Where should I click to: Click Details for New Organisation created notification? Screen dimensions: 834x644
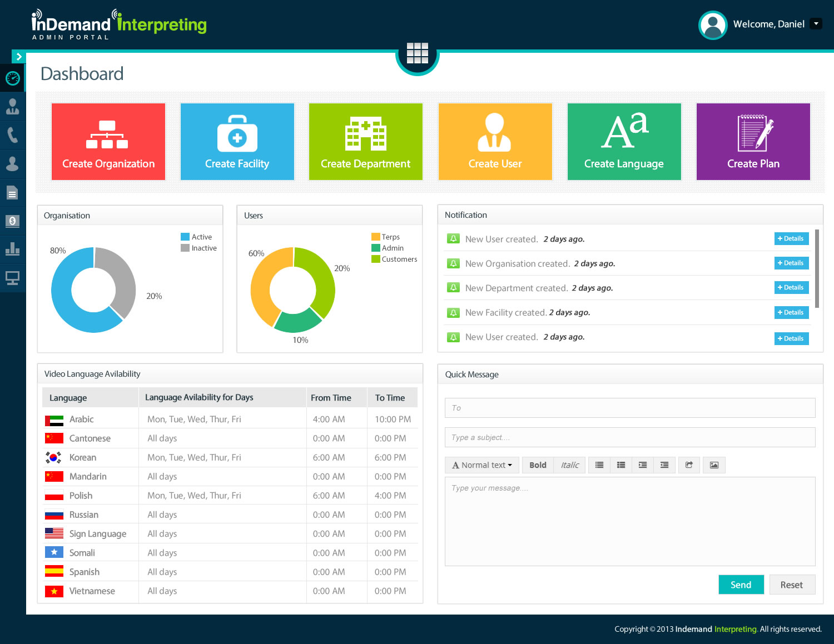[x=791, y=263]
